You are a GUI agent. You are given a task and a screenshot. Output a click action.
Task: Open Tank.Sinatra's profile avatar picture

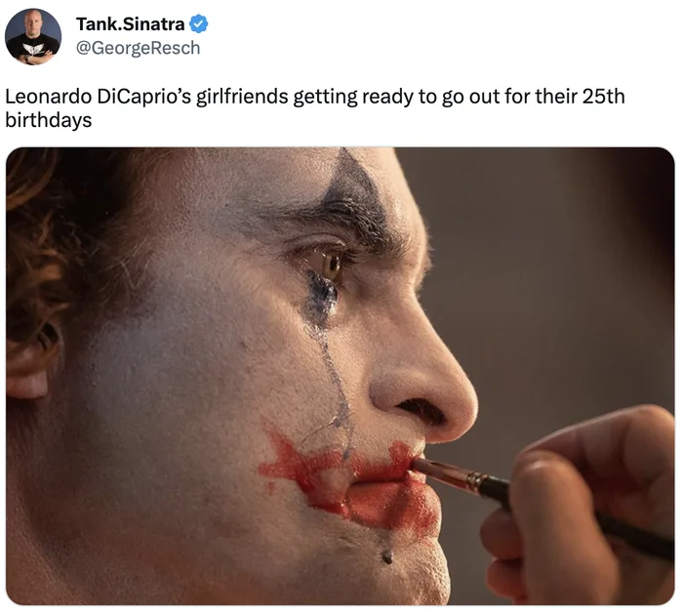(x=33, y=36)
